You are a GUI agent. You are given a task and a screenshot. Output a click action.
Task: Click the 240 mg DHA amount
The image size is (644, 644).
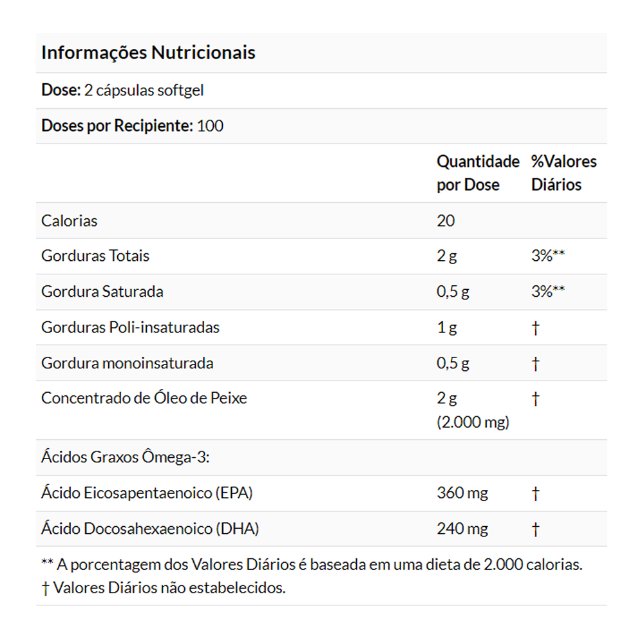pos(462,529)
